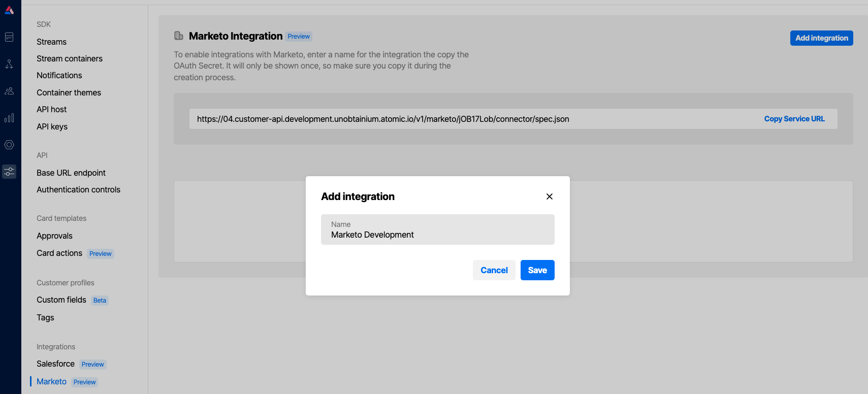Open API keys page
This screenshot has width=868, height=394.
click(52, 126)
